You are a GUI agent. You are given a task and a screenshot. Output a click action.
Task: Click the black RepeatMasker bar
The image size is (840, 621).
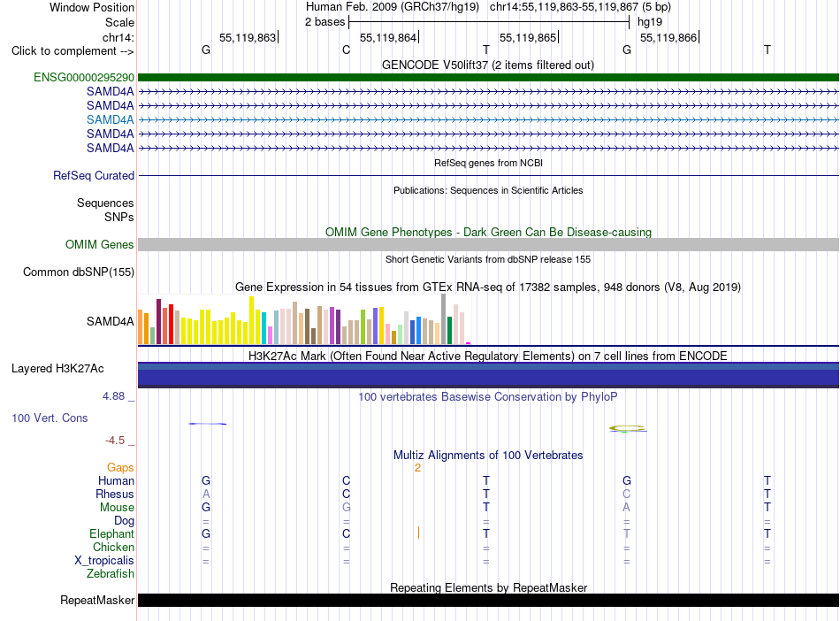click(x=488, y=600)
